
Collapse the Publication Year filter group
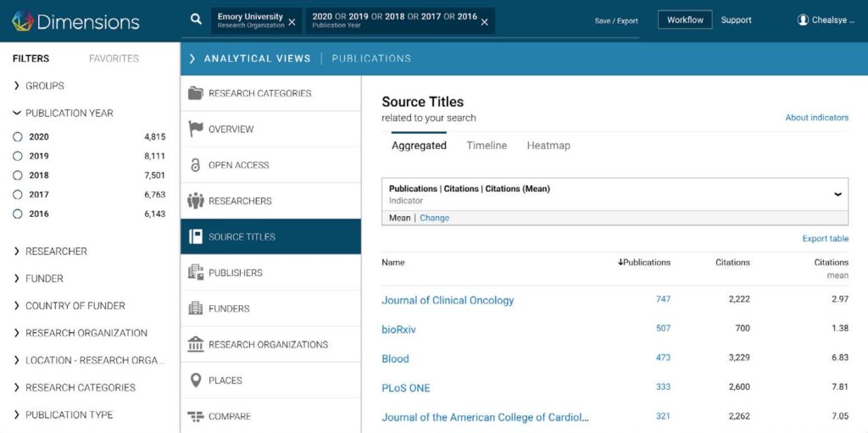pyautogui.click(x=17, y=113)
